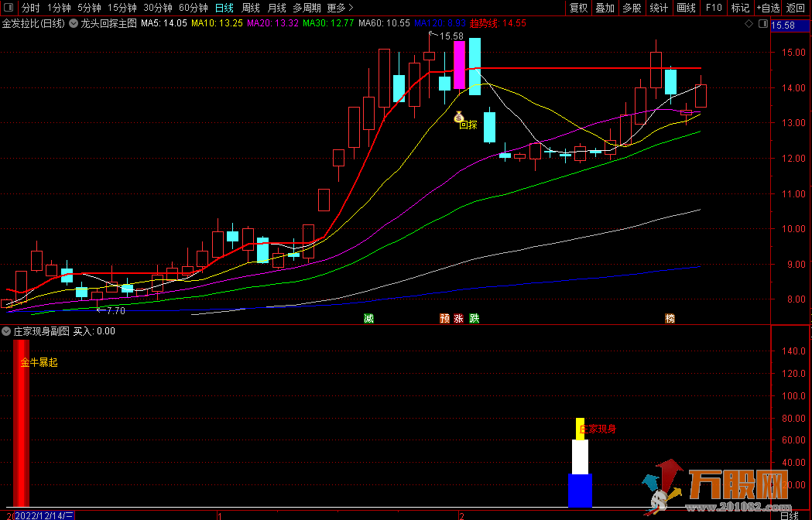Open the 多周期 multi-period view

pyautogui.click(x=307, y=8)
